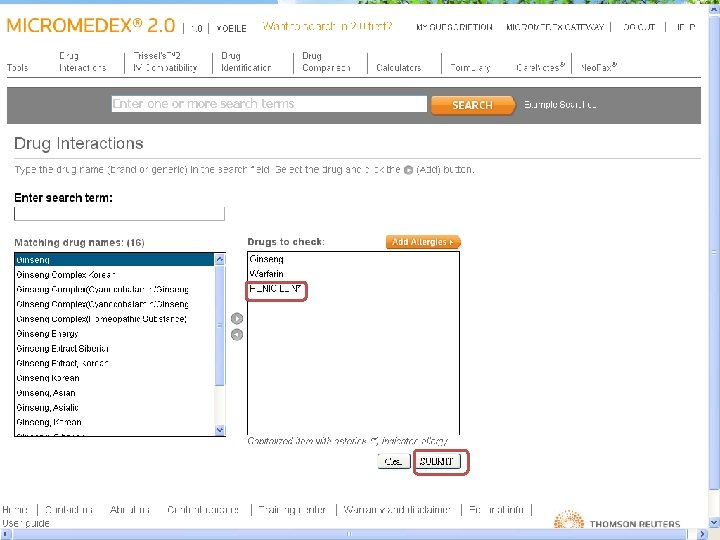Open Trissel's IV Compatibility tab
The width and height of the screenshot is (720, 540).
click(x=165, y=62)
